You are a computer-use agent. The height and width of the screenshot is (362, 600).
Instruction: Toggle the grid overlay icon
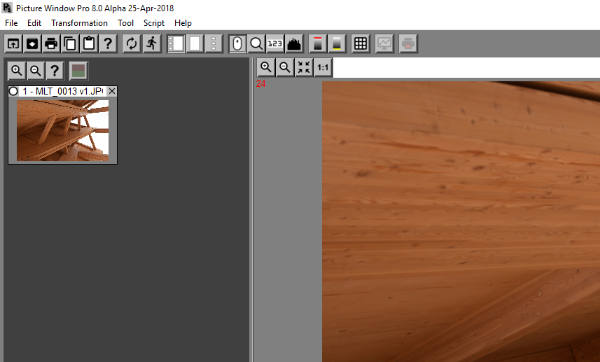[x=361, y=44]
